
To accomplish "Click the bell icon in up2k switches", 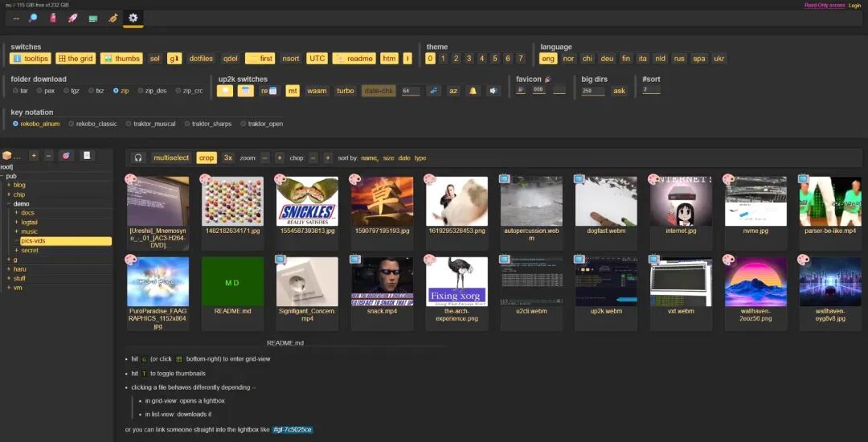I will click(473, 91).
